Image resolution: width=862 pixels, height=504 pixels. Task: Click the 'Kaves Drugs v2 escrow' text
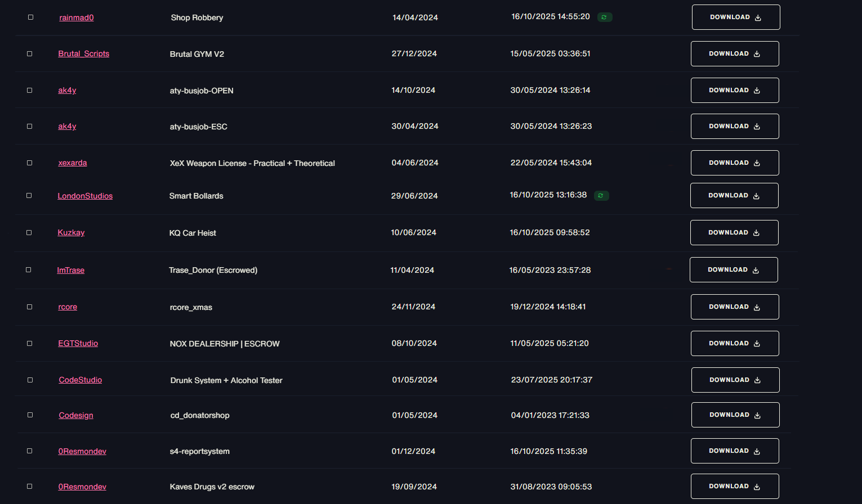pyautogui.click(x=212, y=487)
